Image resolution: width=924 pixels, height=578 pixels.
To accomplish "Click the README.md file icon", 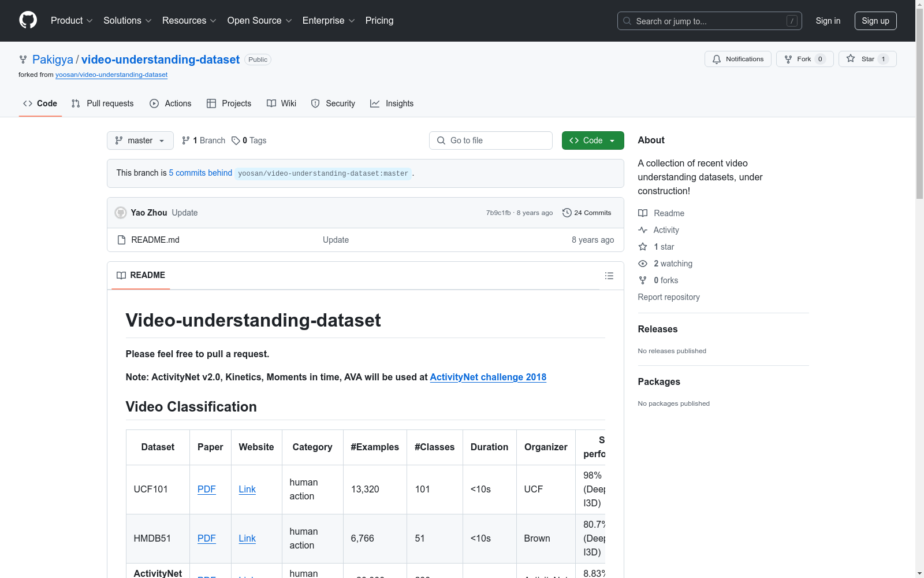I will tap(121, 240).
